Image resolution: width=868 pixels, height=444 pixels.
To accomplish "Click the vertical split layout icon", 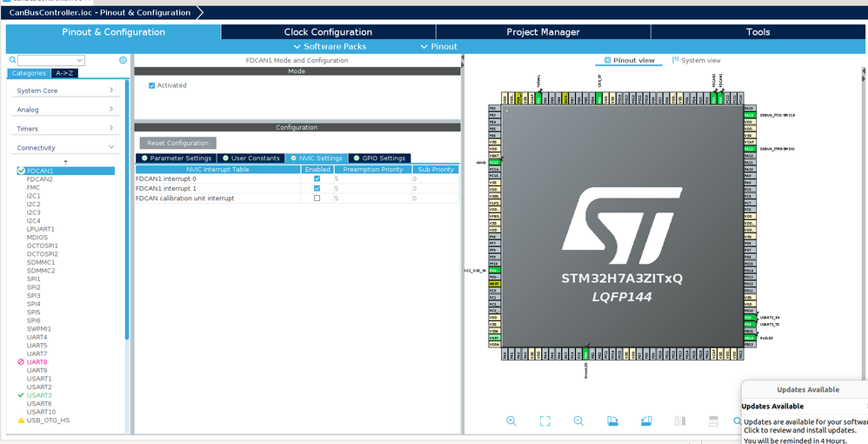I will click(680, 420).
